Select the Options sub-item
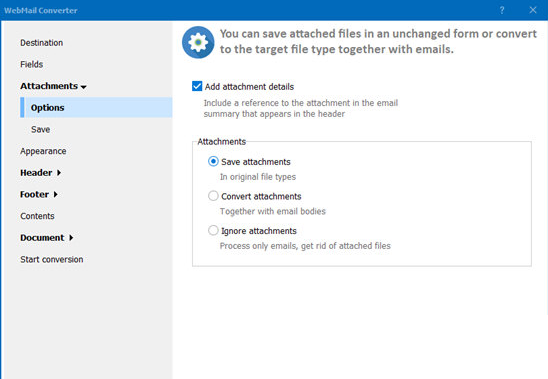Image resolution: width=548 pixels, height=379 pixels. (96, 107)
